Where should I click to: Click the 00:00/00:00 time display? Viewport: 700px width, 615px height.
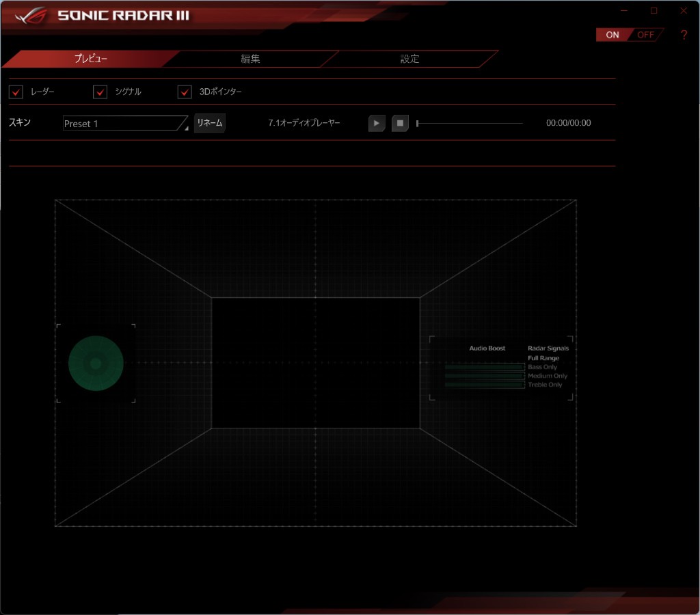568,123
